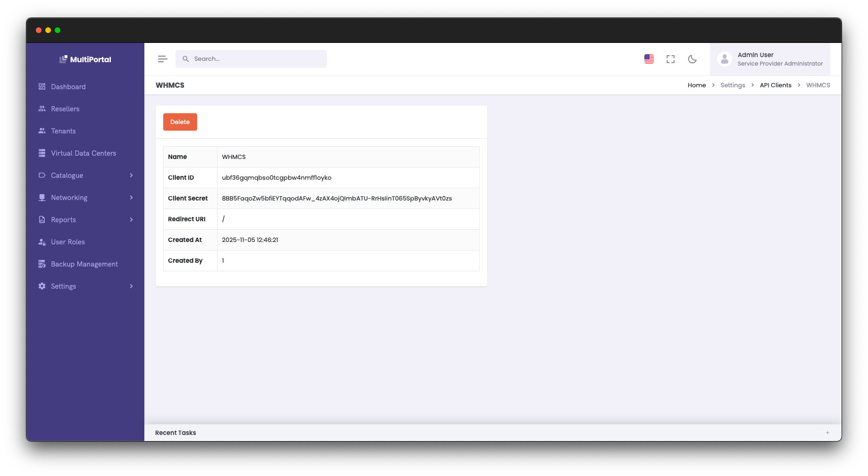Viewport: 868px width, 476px height.
Task: Click the search magnifier icon
Action: [x=185, y=59]
